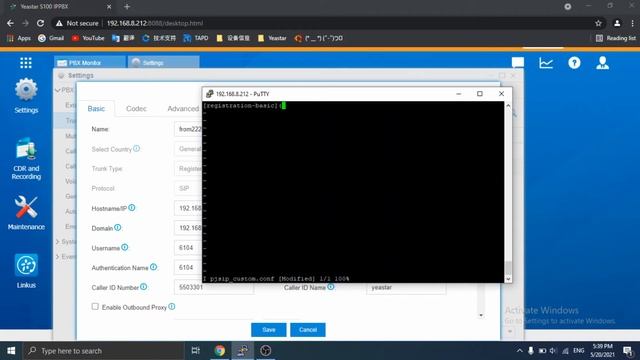Open the Maintenance tools icon
This screenshot has height=360, width=640.
point(26,213)
